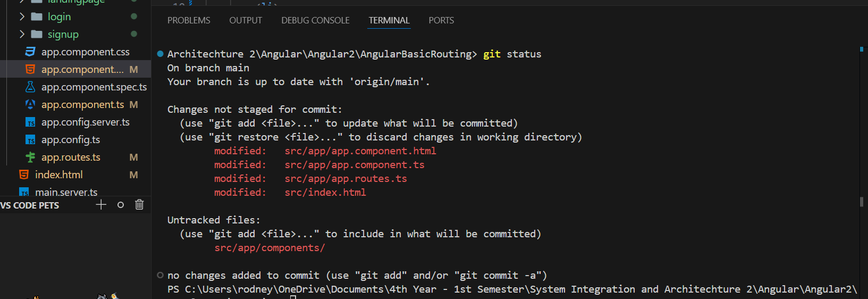Screen dimensions: 868x299
Task: Click the terminal vertical scrollbar thumb
Action: pos(862,202)
